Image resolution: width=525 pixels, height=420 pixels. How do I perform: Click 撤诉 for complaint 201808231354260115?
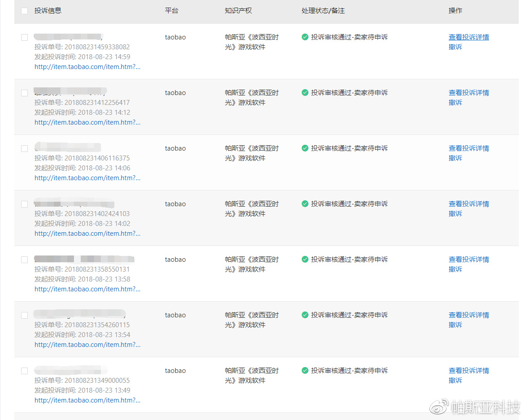456,325
